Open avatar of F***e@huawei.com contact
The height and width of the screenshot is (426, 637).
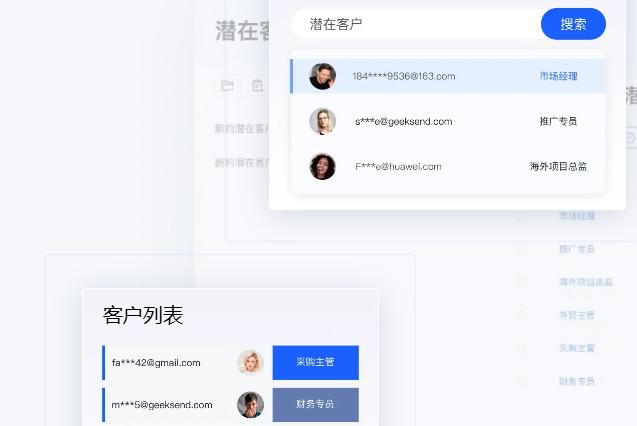point(323,166)
